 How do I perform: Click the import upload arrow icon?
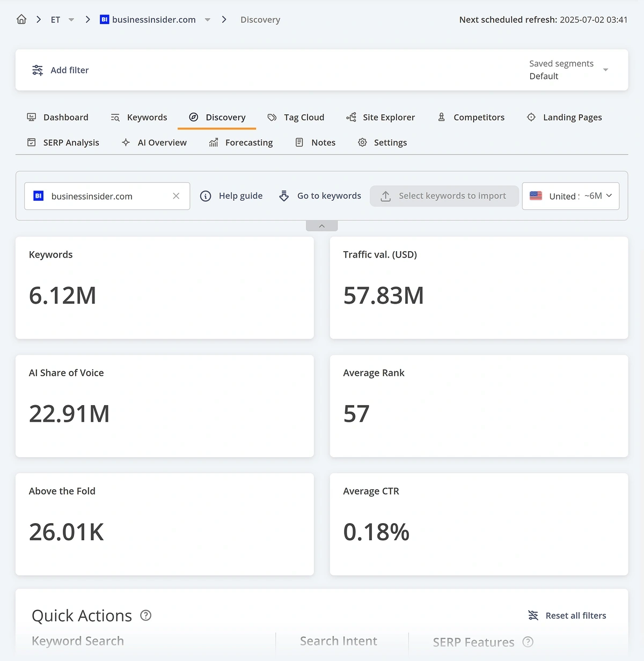[x=386, y=196]
